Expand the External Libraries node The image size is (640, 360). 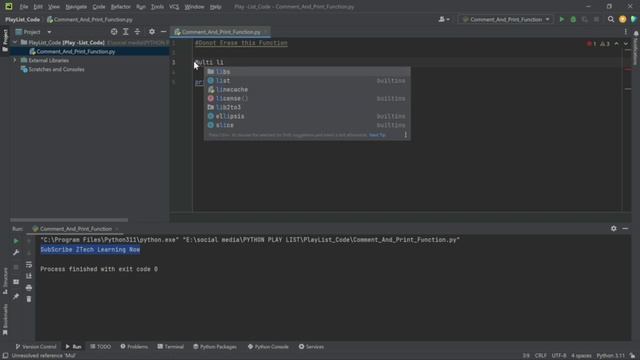pos(15,60)
